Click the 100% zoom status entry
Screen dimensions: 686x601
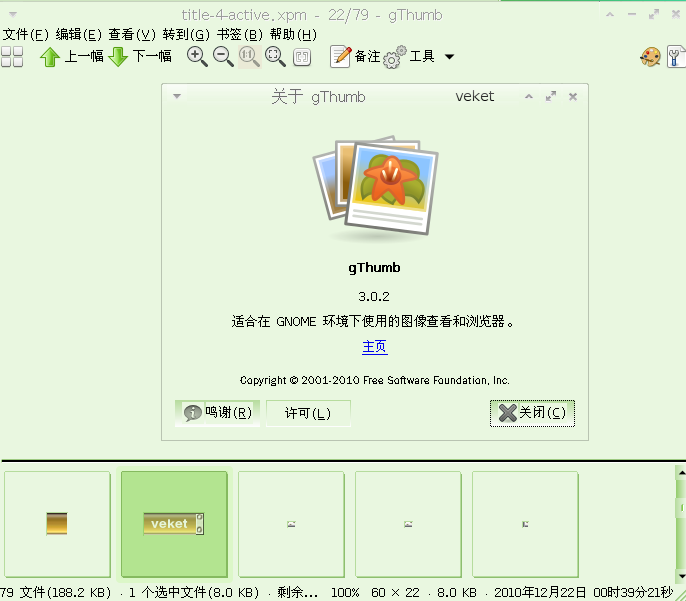coord(345,592)
